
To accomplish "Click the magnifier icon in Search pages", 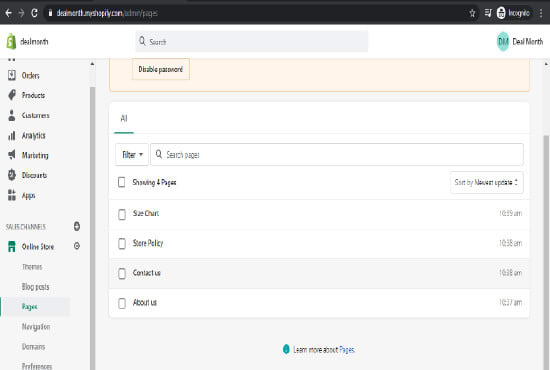I will [x=159, y=154].
